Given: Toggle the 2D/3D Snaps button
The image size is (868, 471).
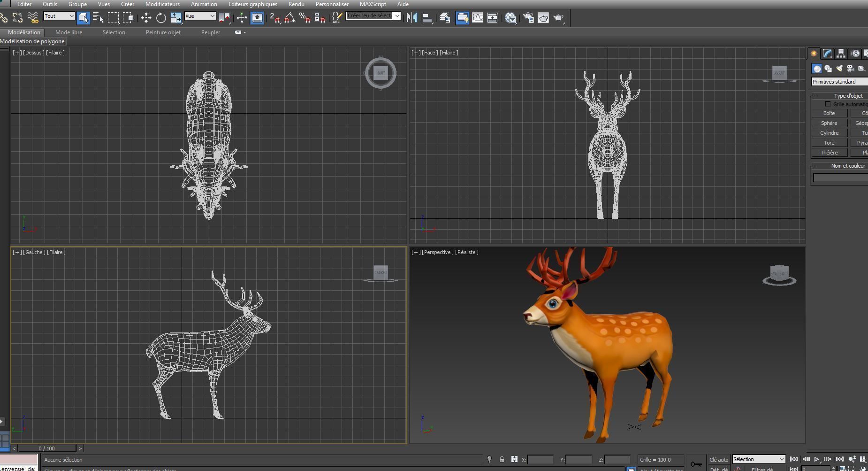Looking at the screenshot, I should point(275,18).
